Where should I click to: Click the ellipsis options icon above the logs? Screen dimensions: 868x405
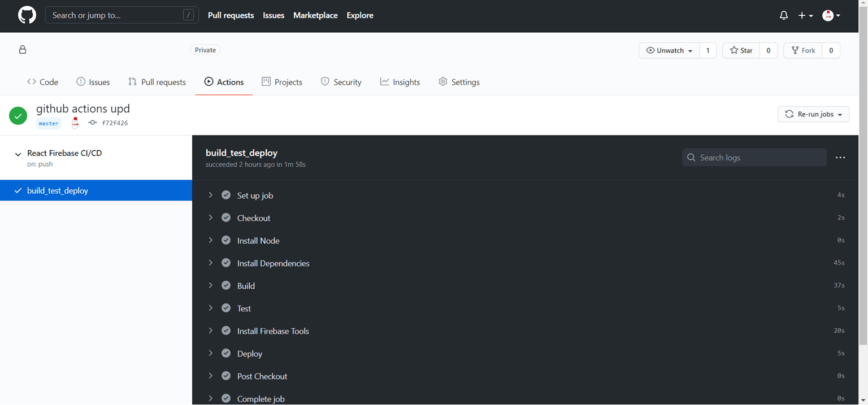click(x=840, y=158)
